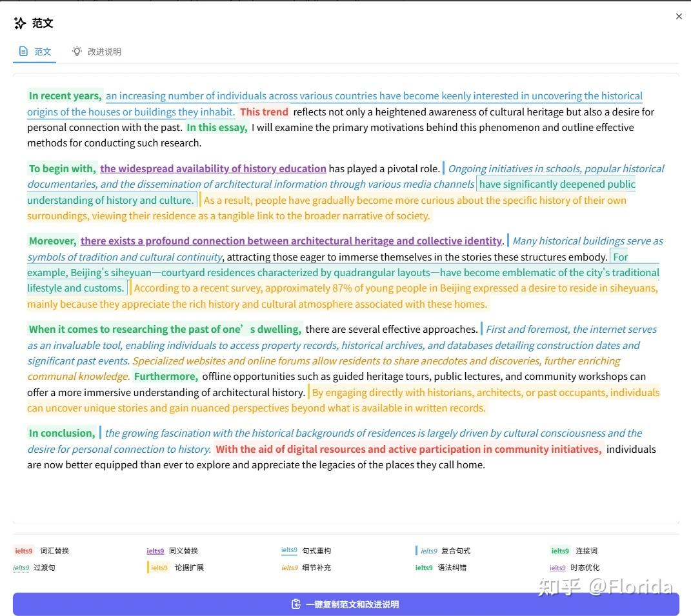Screen dimensions: 691x616
Task: Close the 范文 dialog with the X
Action: (679, 17)
